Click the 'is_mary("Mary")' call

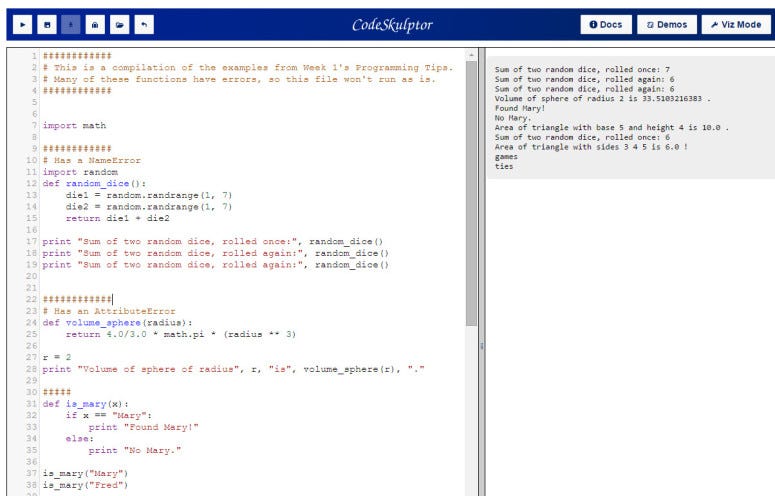pos(86,473)
